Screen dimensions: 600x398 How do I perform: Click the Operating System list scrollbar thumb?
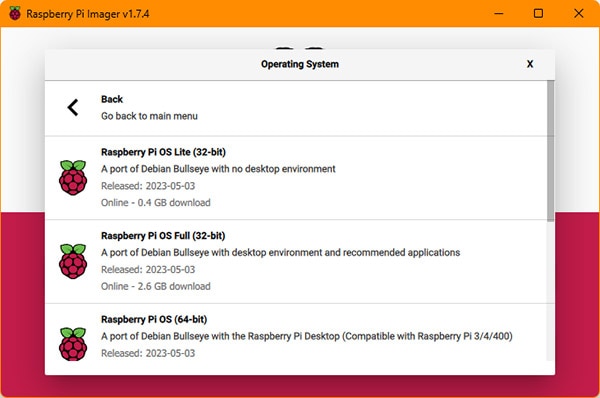[550, 151]
